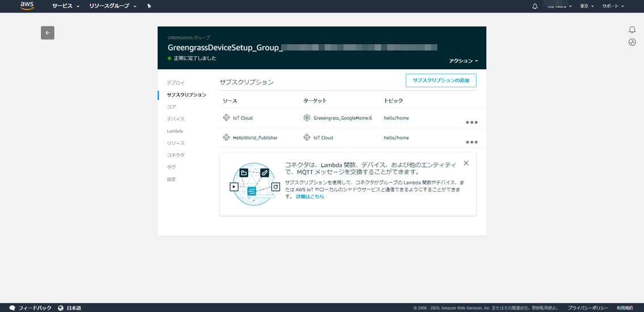Open the user account dropdown
644x312 pixels.
pyautogui.click(x=559, y=6)
